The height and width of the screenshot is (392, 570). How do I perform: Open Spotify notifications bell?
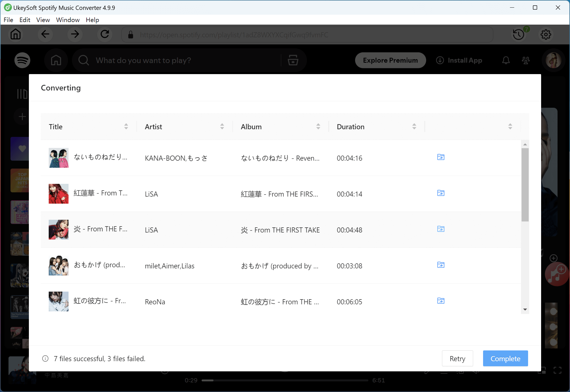(x=506, y=60)
